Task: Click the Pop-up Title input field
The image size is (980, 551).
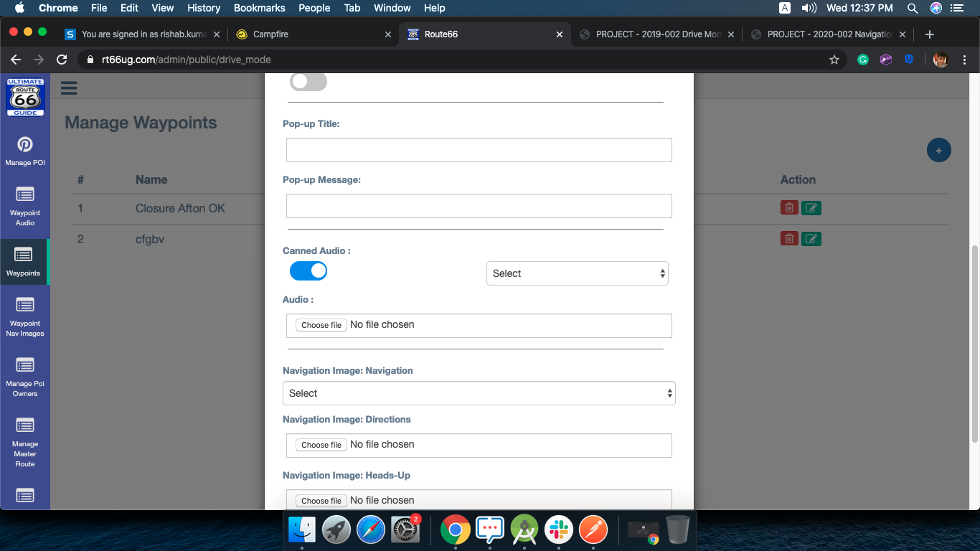Action: click(479, 150)
